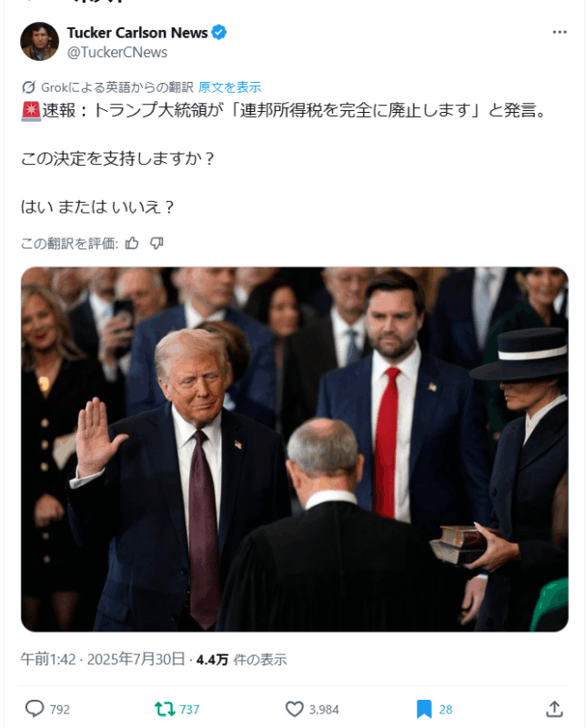Open the inauguration photo attachment
The image size is (586, 728).
[x=295, y=449]
